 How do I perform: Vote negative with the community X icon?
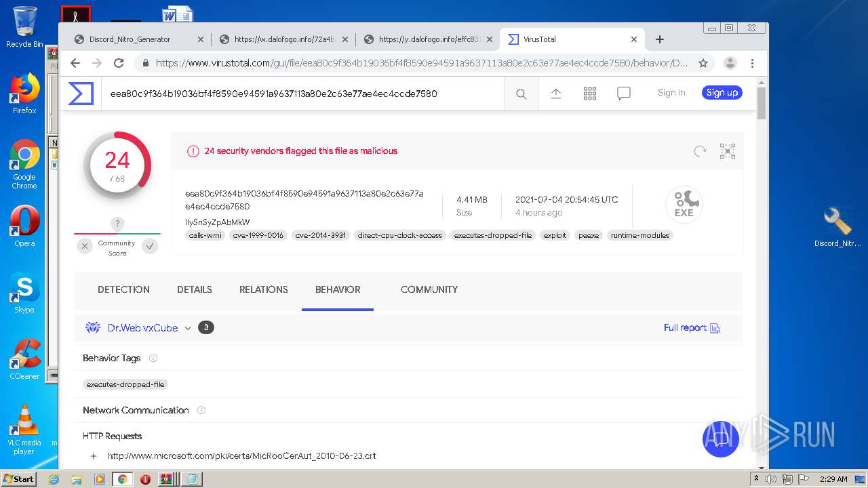click(84, 246)
